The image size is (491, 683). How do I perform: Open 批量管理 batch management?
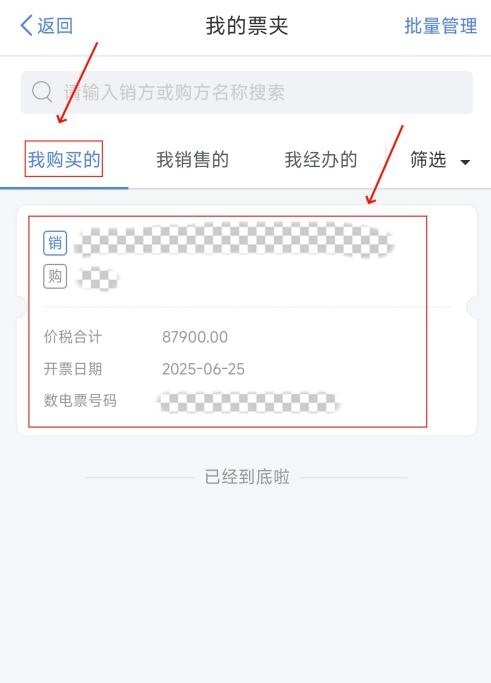[440, 26]
